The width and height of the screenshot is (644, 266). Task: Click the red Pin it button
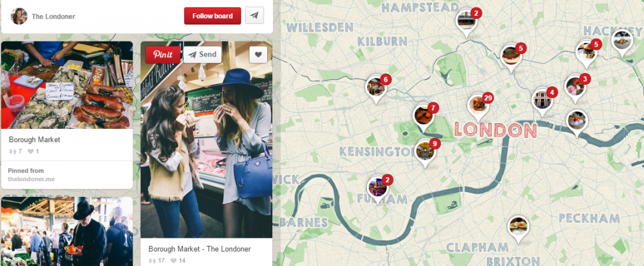163,55
